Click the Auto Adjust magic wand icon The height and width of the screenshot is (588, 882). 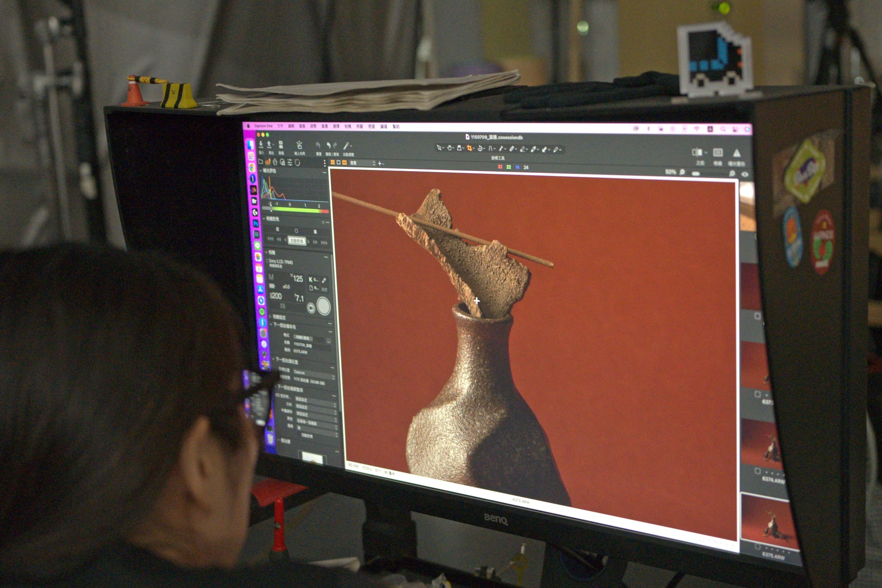347,146
